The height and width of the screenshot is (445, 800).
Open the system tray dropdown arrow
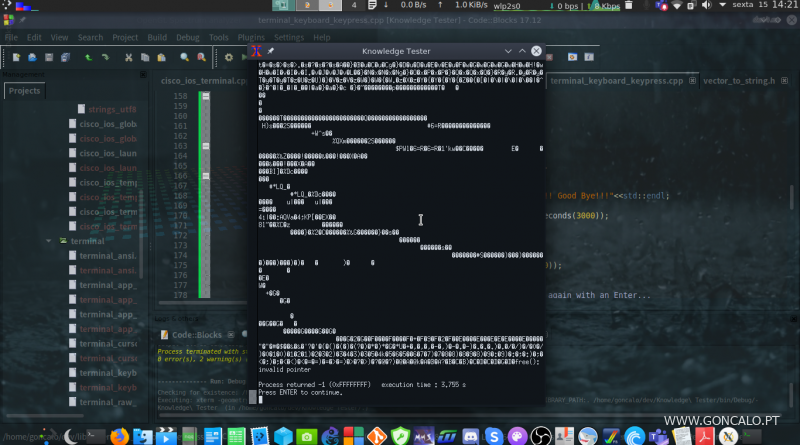[722, 5]
